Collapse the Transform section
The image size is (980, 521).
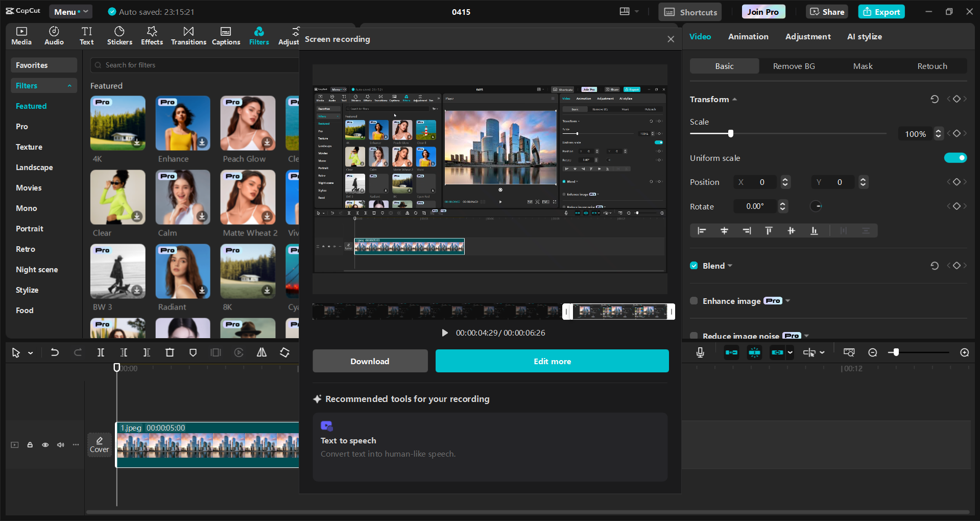point(735,99)
